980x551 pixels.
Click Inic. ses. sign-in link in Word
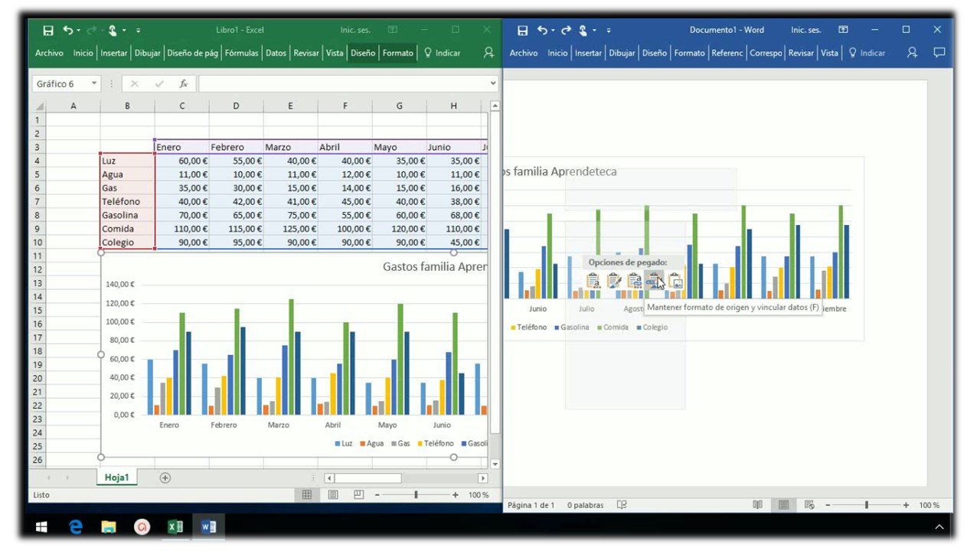(806, 30)
